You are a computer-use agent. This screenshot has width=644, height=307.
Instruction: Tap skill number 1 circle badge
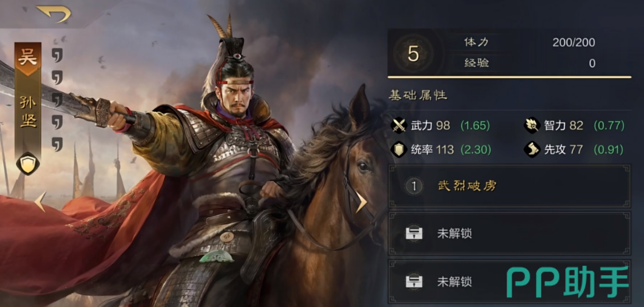[x=414, y=186]
